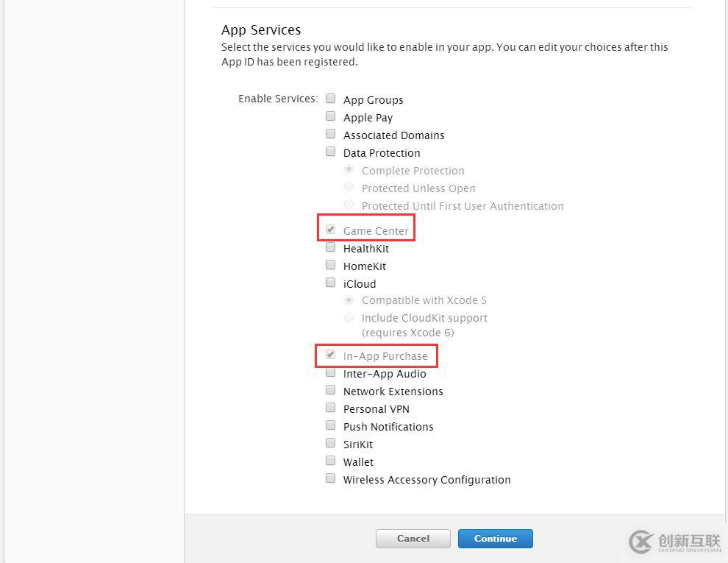This screenshot has height=563, width=728.
Task: Enable the Data Protection checkbox
Action: (331, 152)
